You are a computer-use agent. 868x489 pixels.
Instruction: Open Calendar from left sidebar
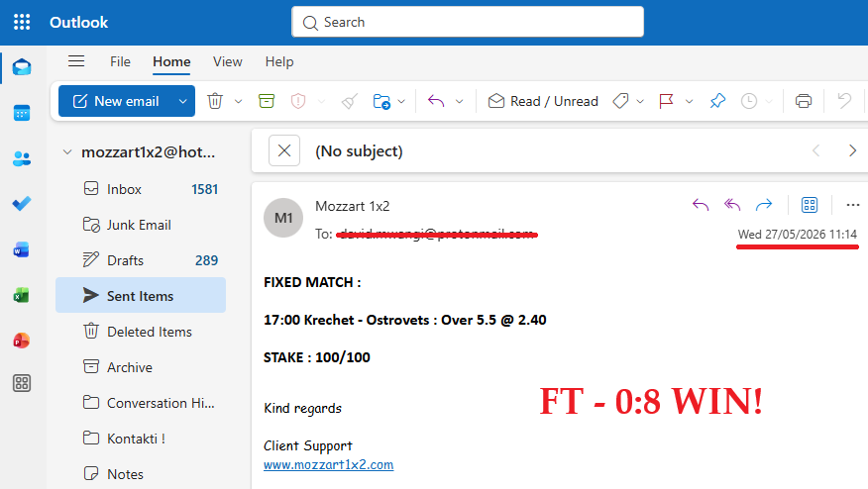point(22,113)
